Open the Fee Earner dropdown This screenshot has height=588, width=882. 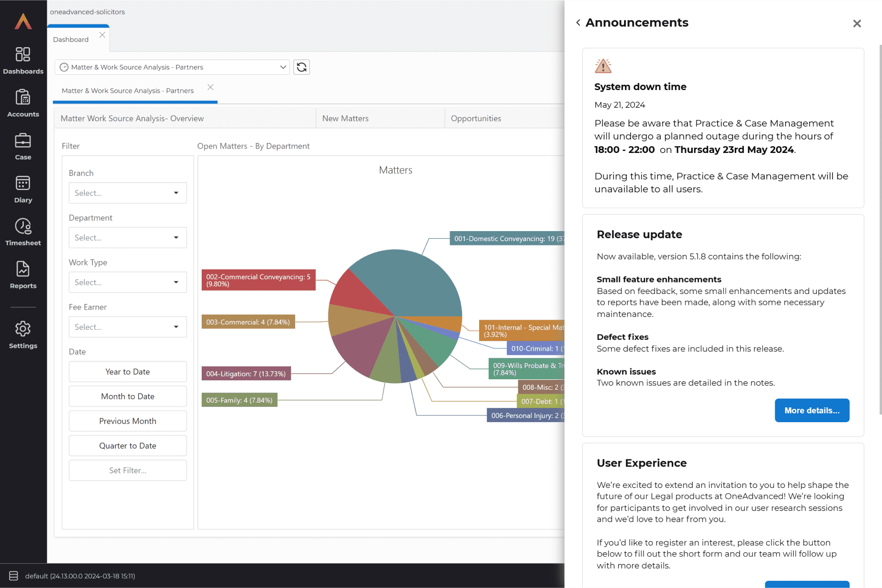tap(127, 327)
